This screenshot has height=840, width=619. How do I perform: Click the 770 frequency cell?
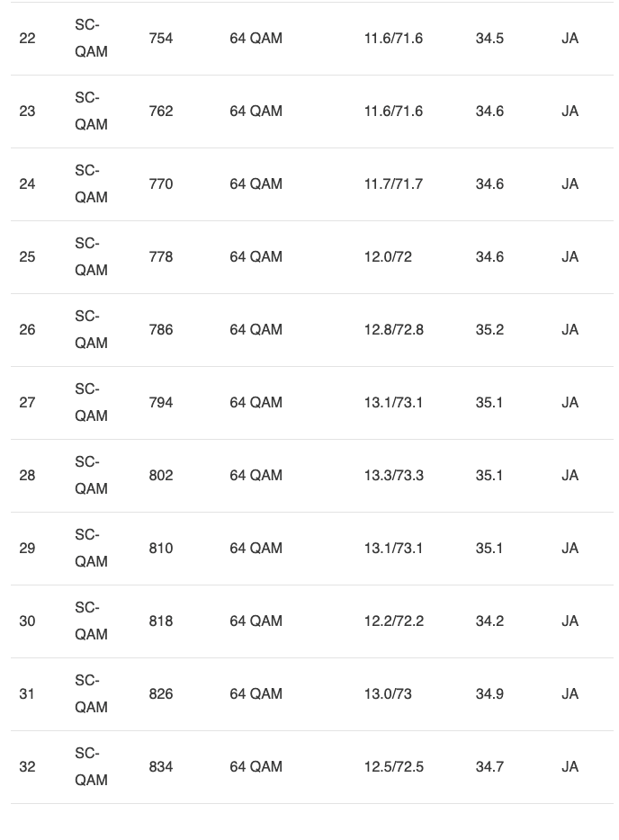point(161,184)
